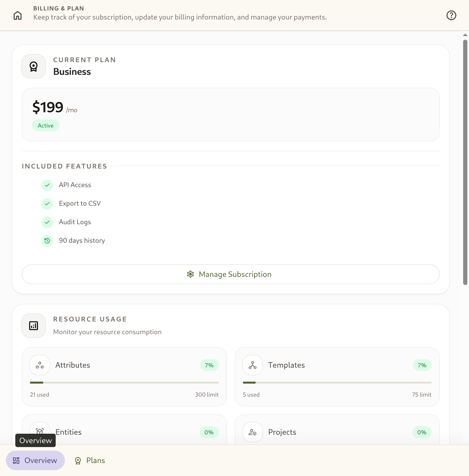Click the Current Plan award badge icon
The height and width of the screenshot is (476, 469).
(x=34, y=66)
